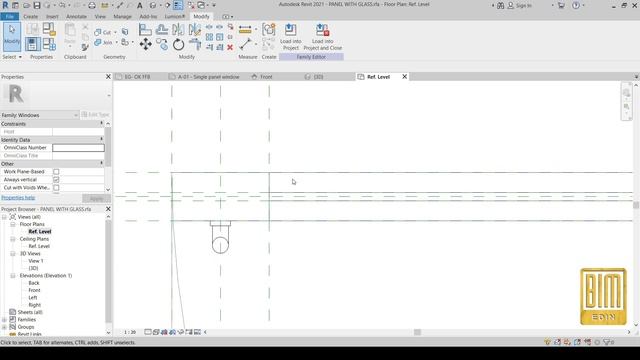Click the horizontal scrollbar thumb under canvas
Viewport: 640px width, 360px height.
tap(417, 332)
